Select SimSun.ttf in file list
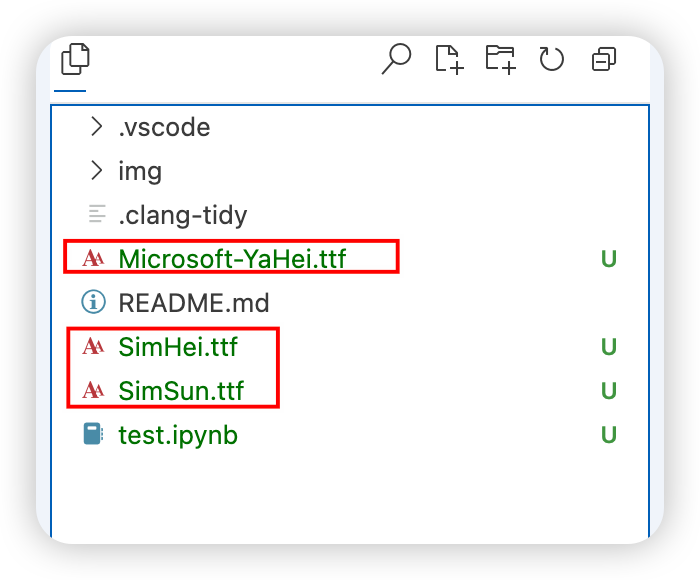This screenshot has height=580, width=700. coord(181,391)
